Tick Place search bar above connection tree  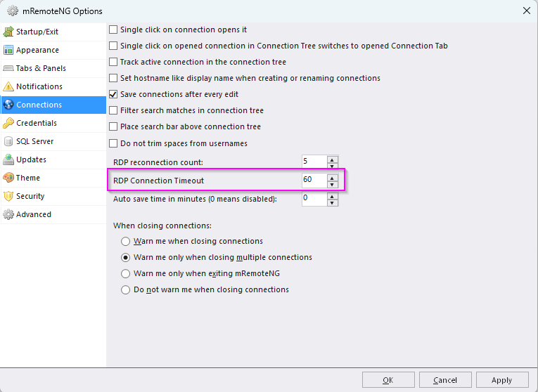click(113, 126)
